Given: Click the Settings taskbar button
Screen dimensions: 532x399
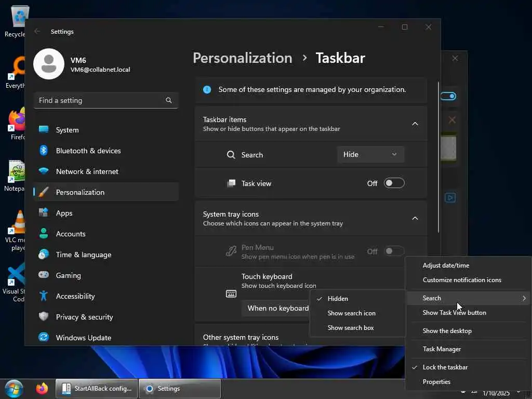Looking at the screenshot, I should 180,389.
